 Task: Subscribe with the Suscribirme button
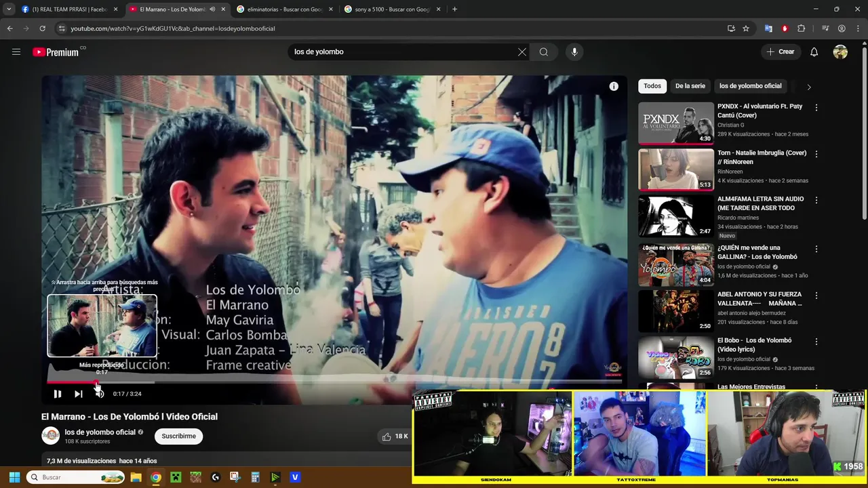pyautogui.click(x=179, y=436)
